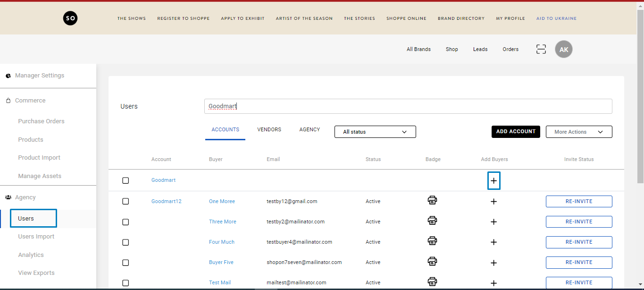Viewport: 644px width, 290px height.
Task: Open the QR scan icon
Action: [541, 49]
